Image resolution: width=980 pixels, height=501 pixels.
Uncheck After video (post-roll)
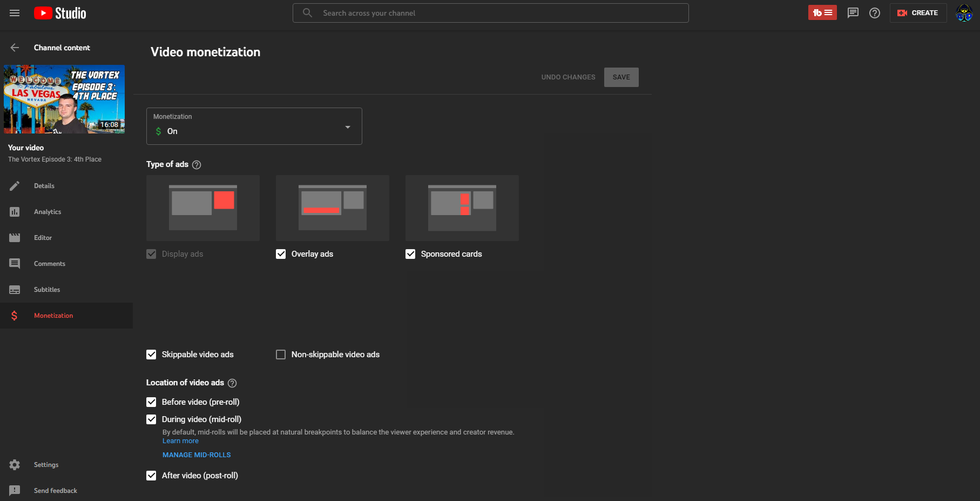point(151,476)
